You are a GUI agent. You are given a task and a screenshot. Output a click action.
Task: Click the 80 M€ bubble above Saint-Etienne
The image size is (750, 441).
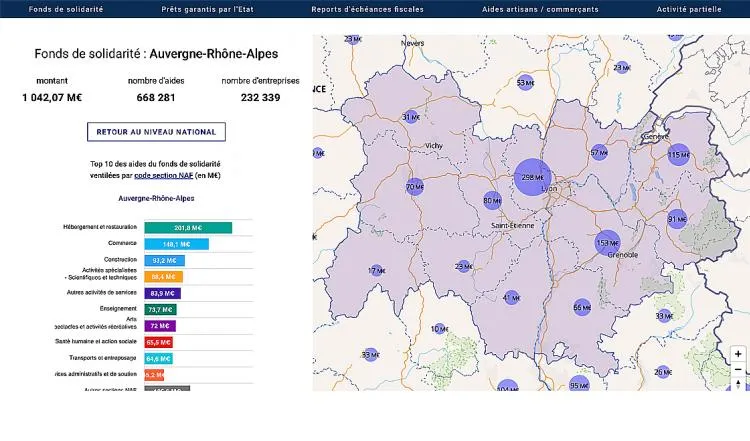click(492, 200)
